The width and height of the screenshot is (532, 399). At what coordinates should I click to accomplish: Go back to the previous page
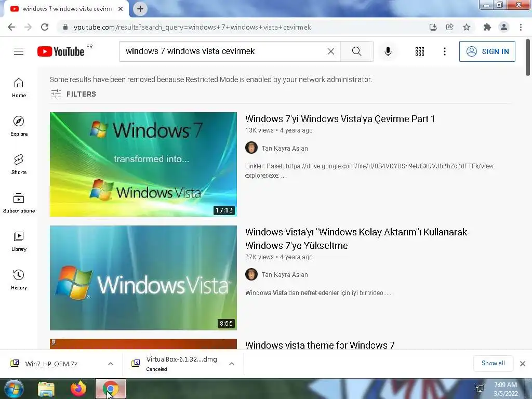point(11,27)
